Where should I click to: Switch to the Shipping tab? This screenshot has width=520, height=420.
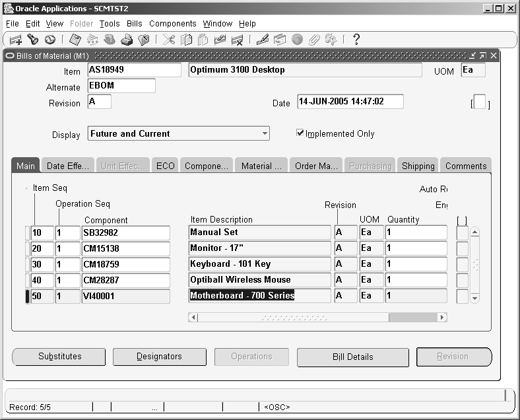click(418, 166)
